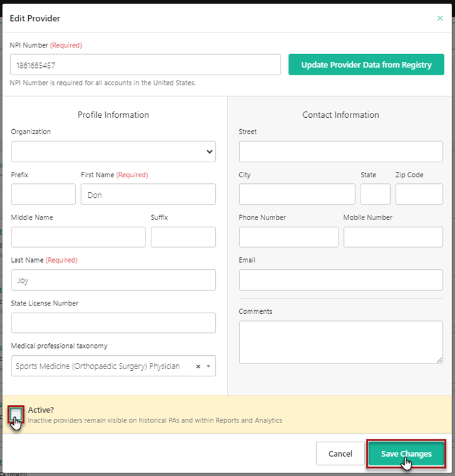Focus the Email input field

[x=340, y=280]
